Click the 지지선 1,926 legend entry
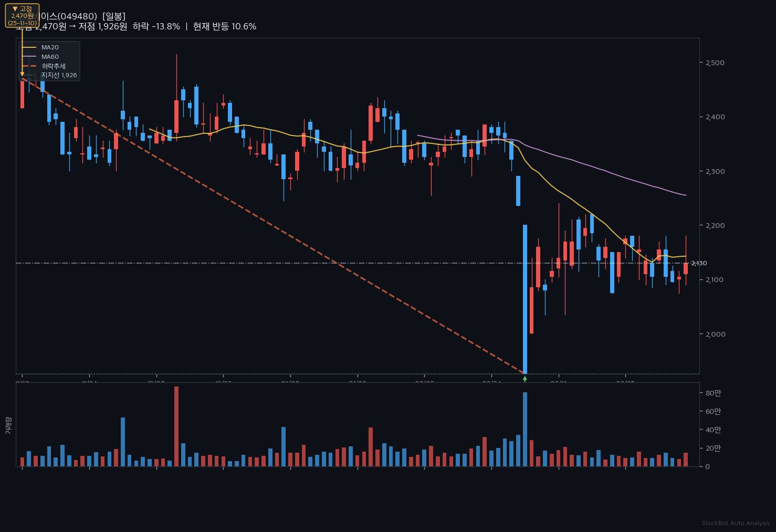The height and width of the screenshot is (532, 776). tap(59, 75)
